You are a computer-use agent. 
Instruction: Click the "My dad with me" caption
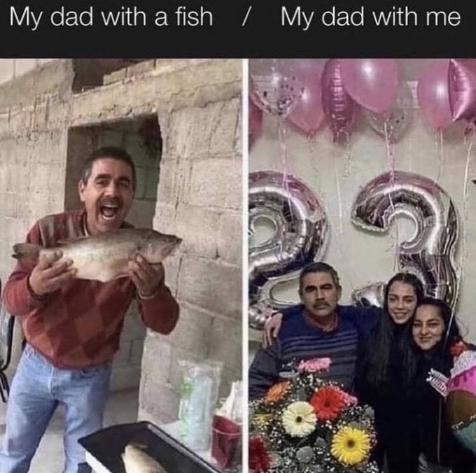[370, 17]
